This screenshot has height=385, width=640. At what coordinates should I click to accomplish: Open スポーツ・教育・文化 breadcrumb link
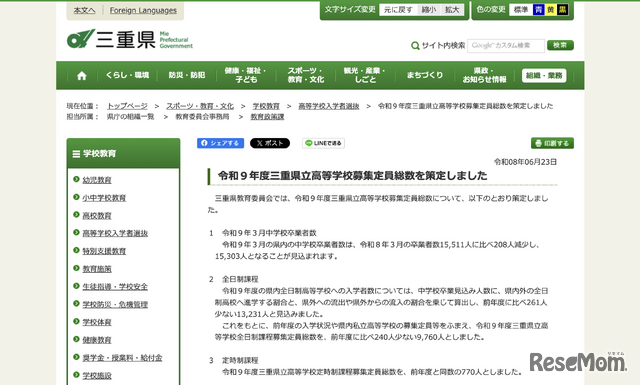(200, 106)
